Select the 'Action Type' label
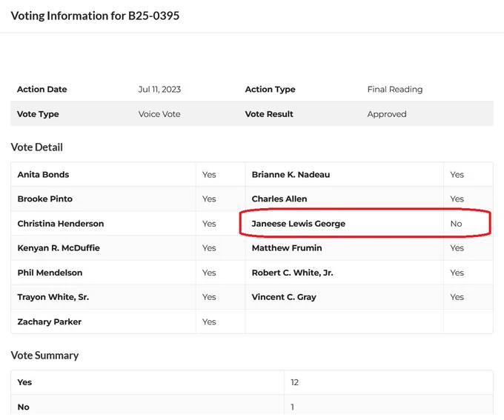The image size is (504, 420). [x=271, y=90]
